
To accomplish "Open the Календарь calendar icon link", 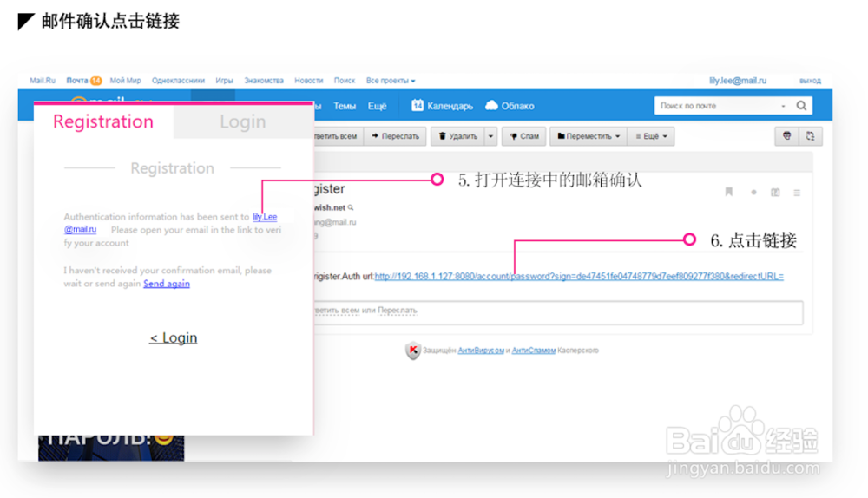I will (443, 106).
